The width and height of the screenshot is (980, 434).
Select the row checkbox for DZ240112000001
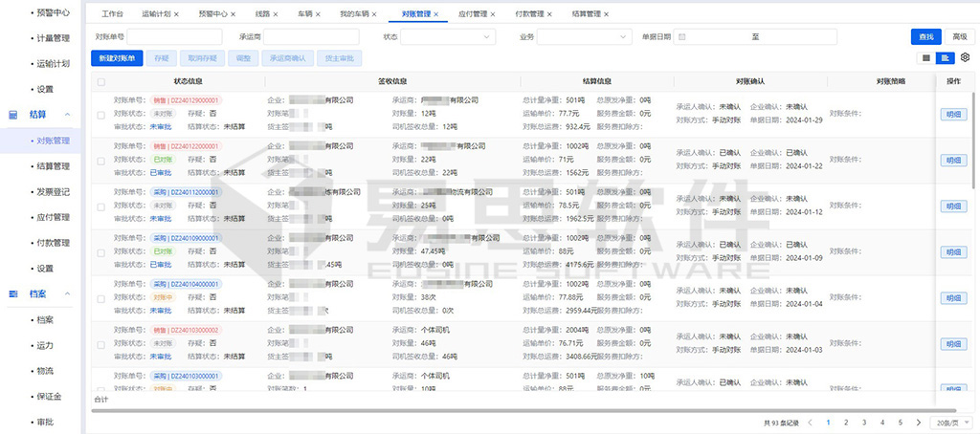pyautogui.click(x=101, y=207)
